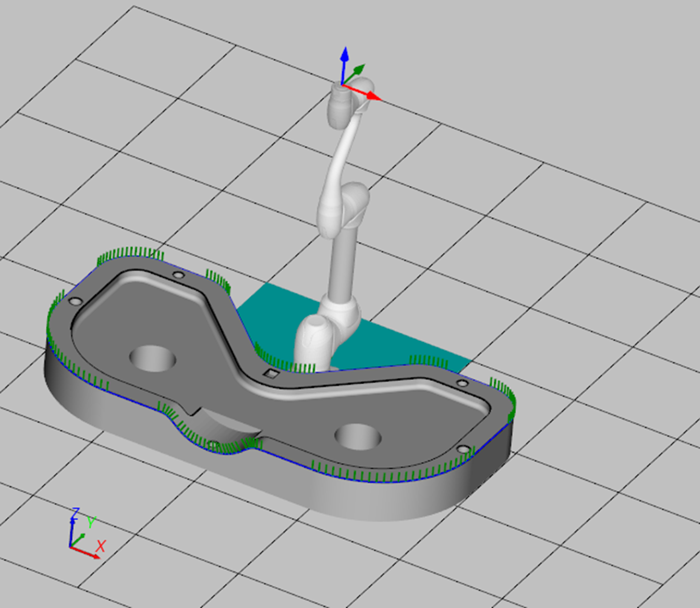Click the large circular hole on workpiece left side
This screenshot has width=700, height=608.
(x=153, y=358)
